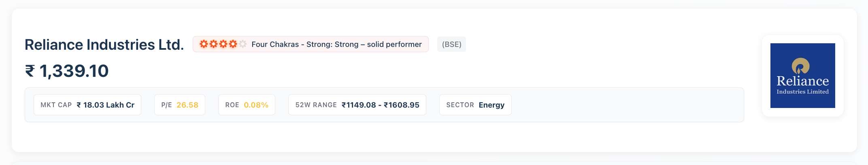Click the 52W RANGE label
Image resolution: width=868 pixels, height=165 pixels.
[316, 105]
